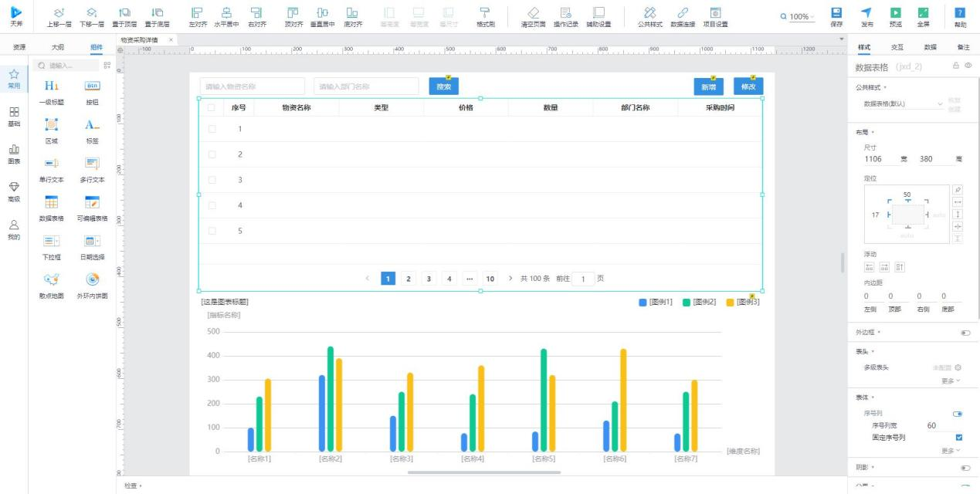Switch to the 大纲 outline tab
The image size is (980, 494).
coord(58,47)
